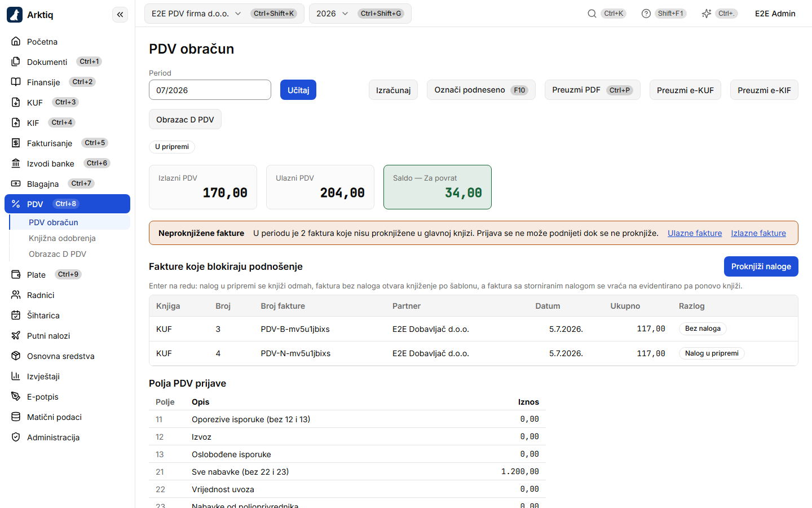The width and height of the screenshot is (812, 508).
Task: Click the Proknjiži naloge button
Action: [761, 266]
